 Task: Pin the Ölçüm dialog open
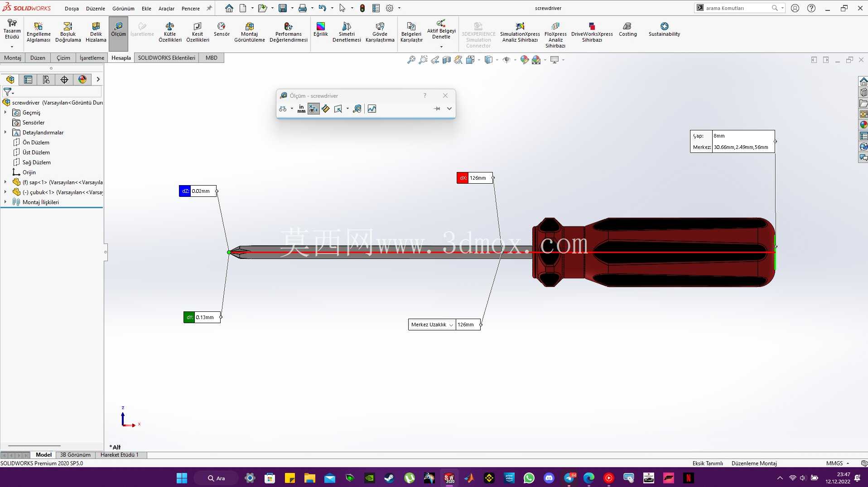(437, 109)
